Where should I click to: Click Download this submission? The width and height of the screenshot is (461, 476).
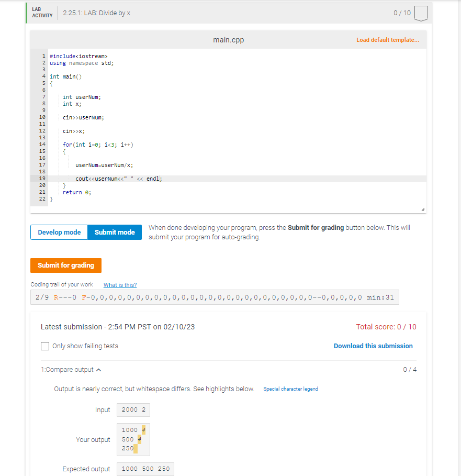(373, 346)
